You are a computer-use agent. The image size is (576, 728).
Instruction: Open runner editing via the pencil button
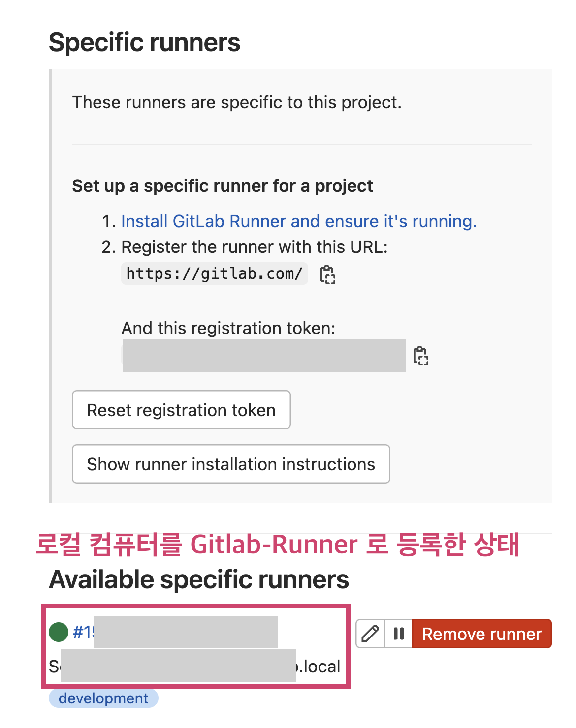click(x=370, y=634)
